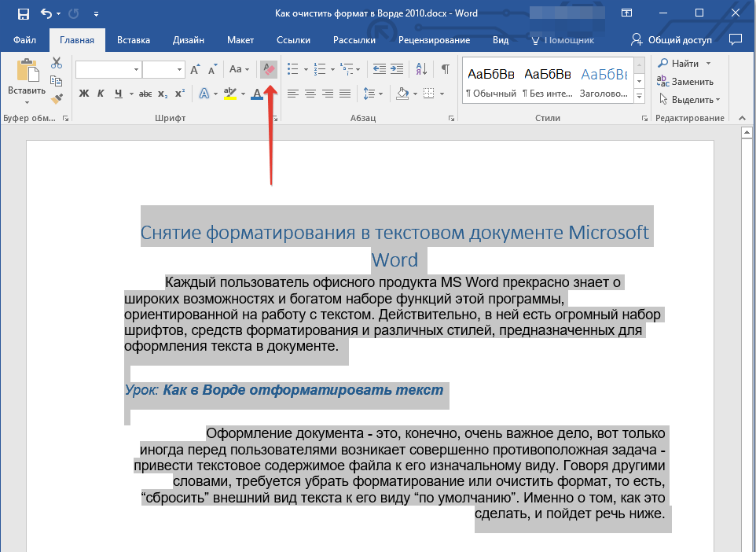Toggle Italic (К) formatting

click(x=101, y=94)
